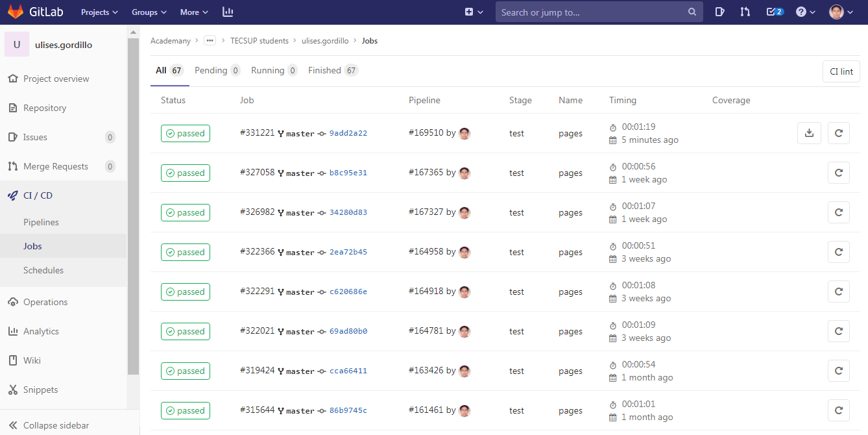Open the Projects dropdown menu
The width and height of the screenshot is (868, 435).
[x=99, y=12]
